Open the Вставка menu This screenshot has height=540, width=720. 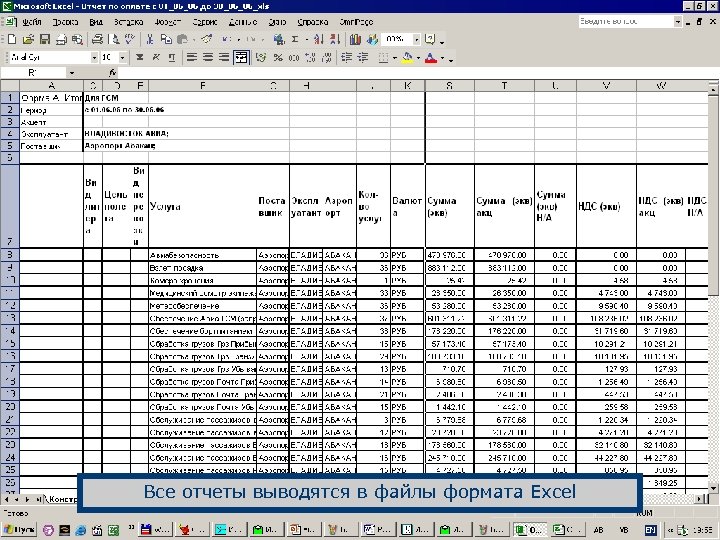(129, 22)
